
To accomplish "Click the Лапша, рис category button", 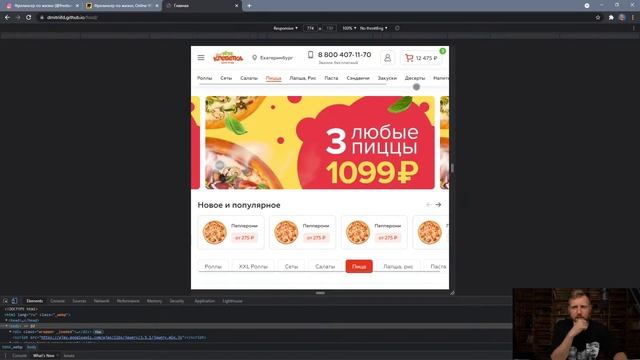I will pos(398,266).
